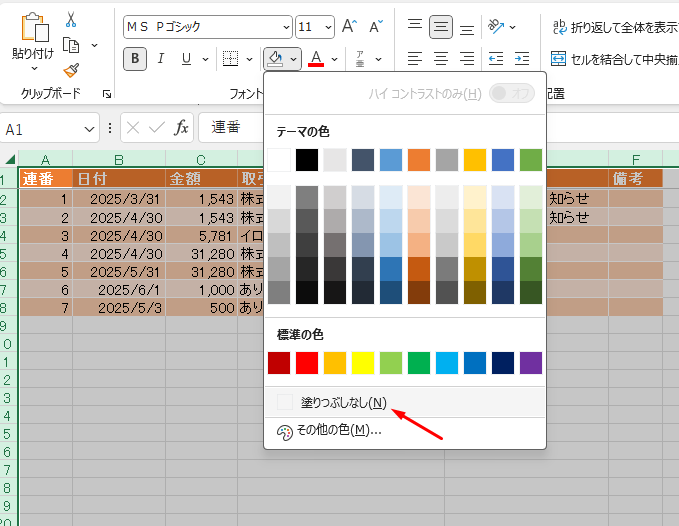
Task: Click header cell 備考
Action: (636, 178)
